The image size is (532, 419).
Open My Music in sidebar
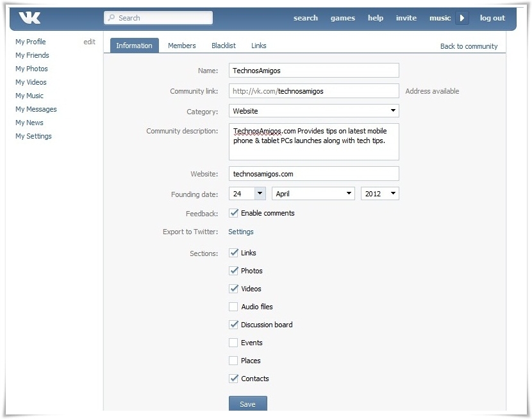click(x=29, y=96)
